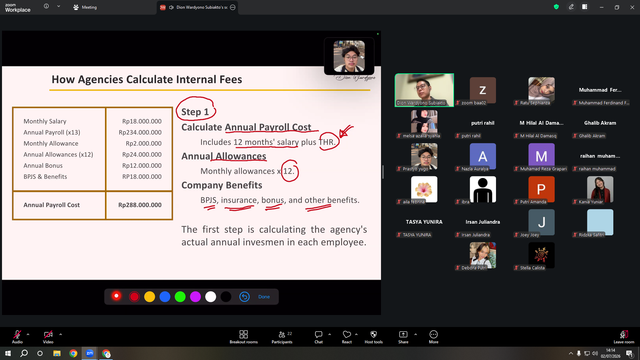640x360 pixels.
Task: Open Google Chrome from the taskbar
Action: click(73, 353)
